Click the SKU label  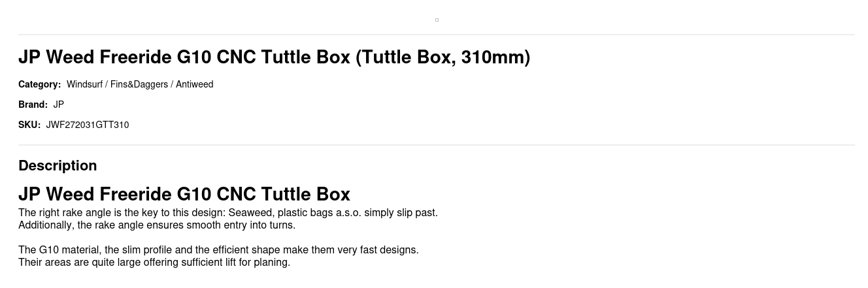click(x=29, y=125)
